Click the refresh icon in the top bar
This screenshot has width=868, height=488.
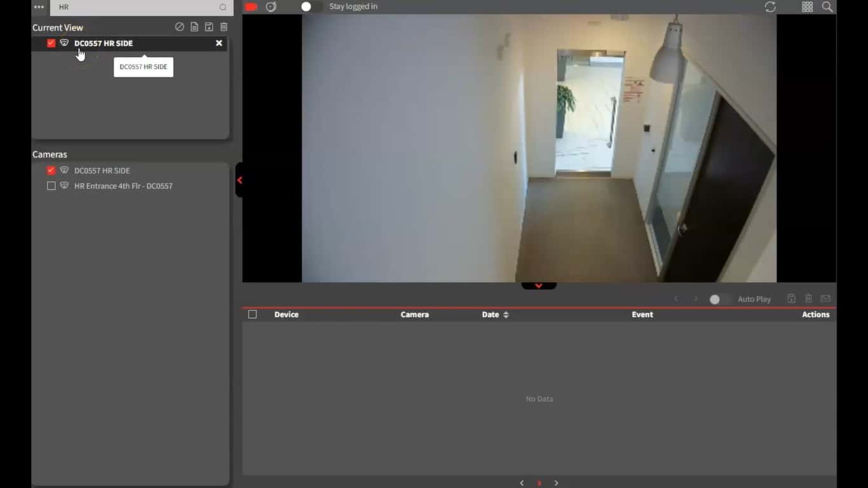pos(770,7)
